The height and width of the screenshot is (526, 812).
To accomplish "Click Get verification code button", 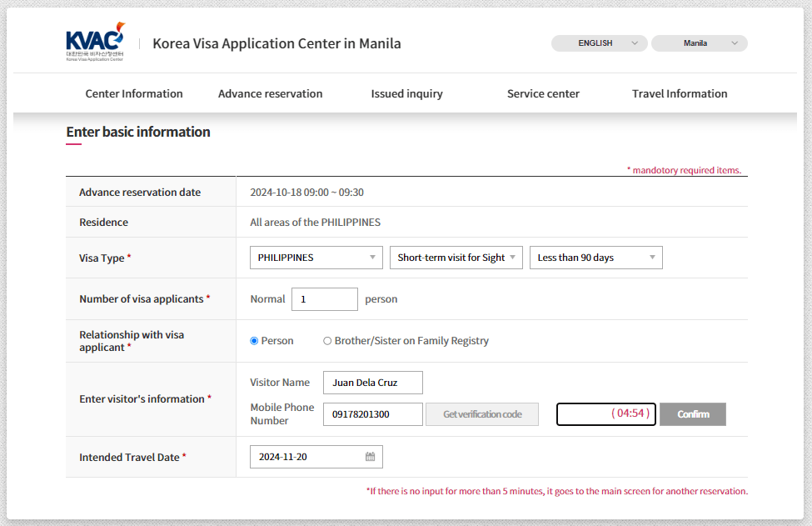I will (482, 414).
